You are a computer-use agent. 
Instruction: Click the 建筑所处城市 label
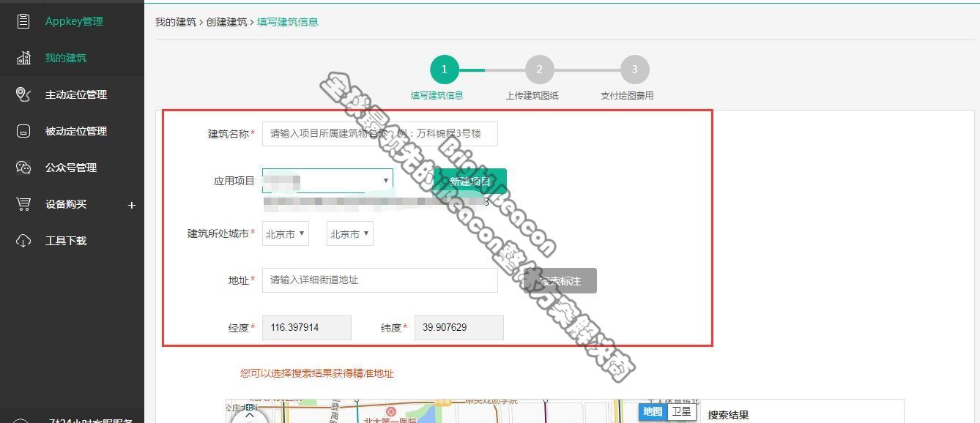(218, 233)
